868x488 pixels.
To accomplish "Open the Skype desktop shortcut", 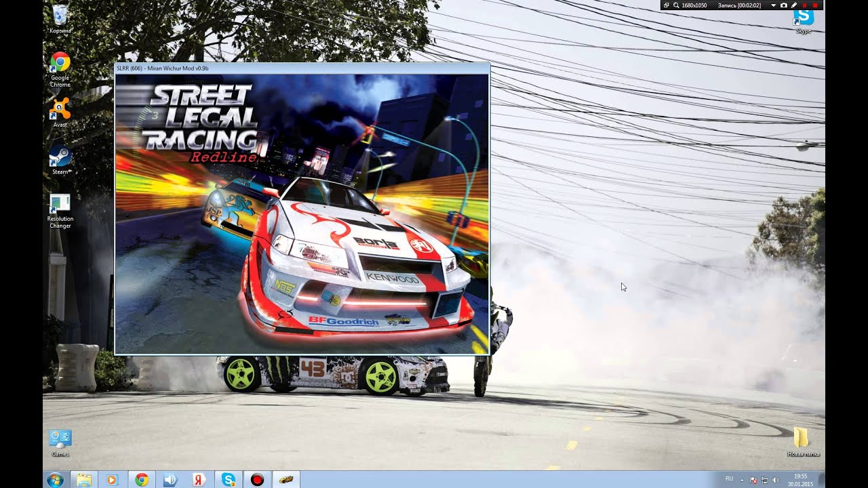I will click(x=804, y=20).
